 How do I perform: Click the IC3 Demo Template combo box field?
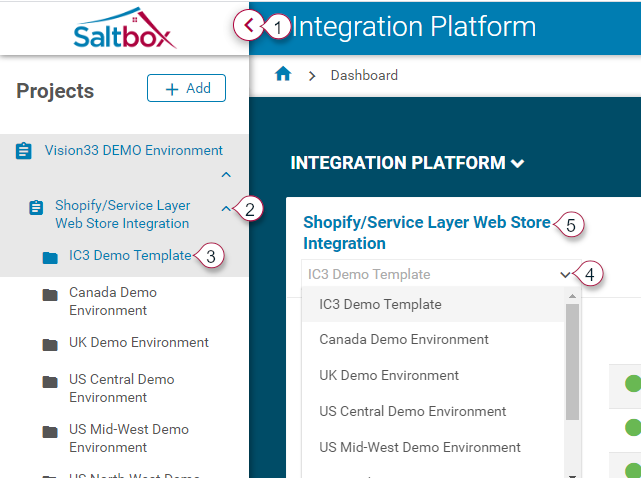coord(441,274)
